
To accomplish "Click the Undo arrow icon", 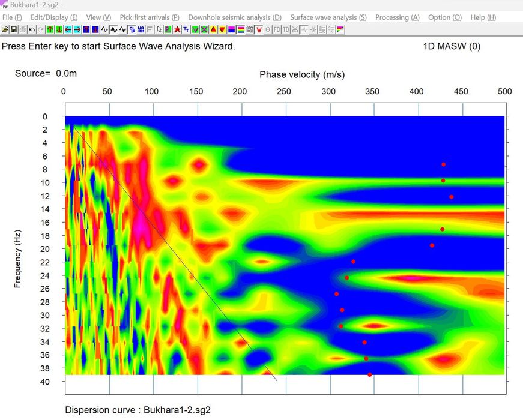I will 32,29.
